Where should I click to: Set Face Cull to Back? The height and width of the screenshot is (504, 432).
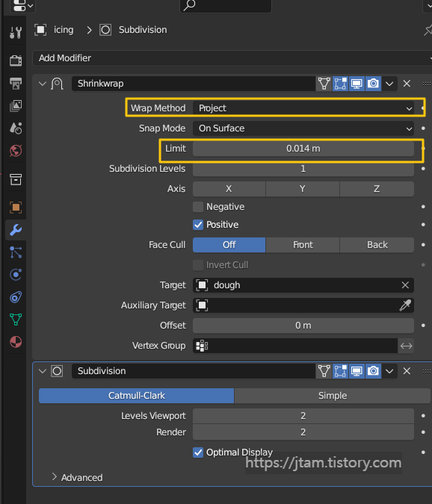[377, 245]
